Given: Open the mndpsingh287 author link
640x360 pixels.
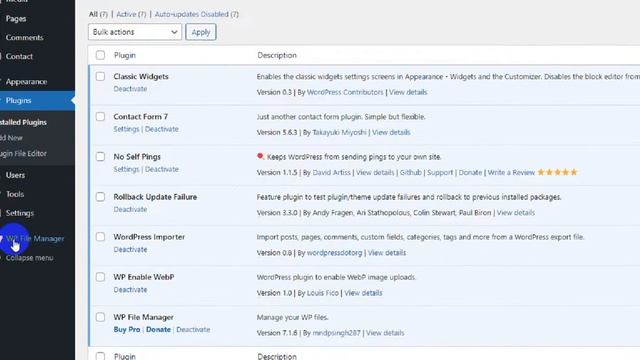Looking at the screenshot, I should 336,333.
